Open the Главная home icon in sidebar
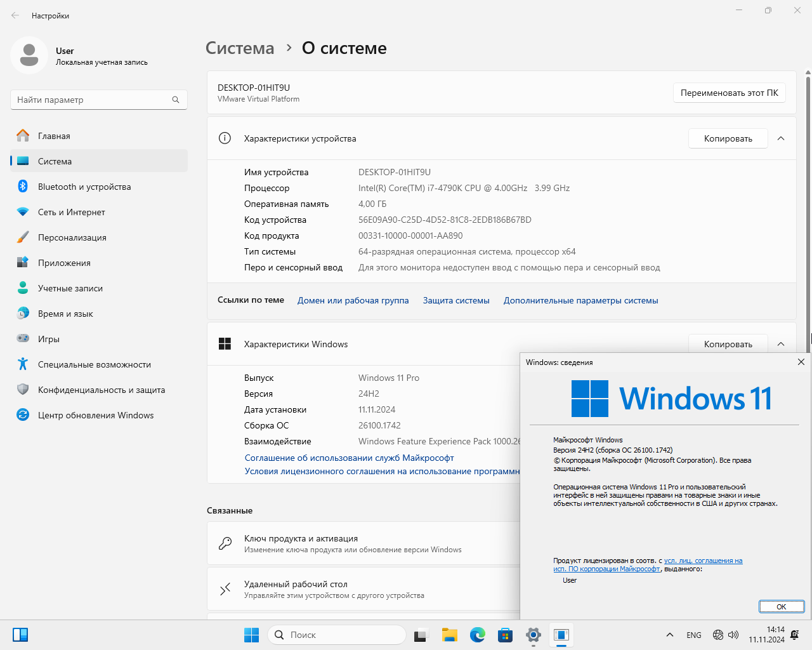Image resolution: width=812 pixels, height=650 pixels. point(23,136)
